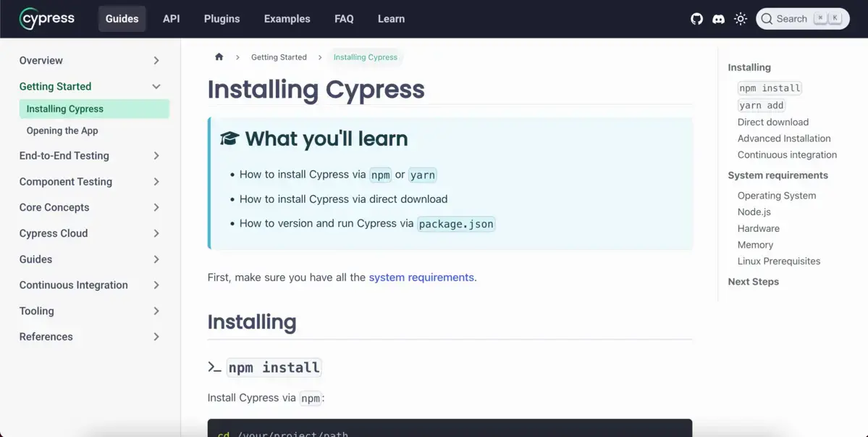Select the Guides top navigation tab
This screenshot has height=437, width=868.
122,19
